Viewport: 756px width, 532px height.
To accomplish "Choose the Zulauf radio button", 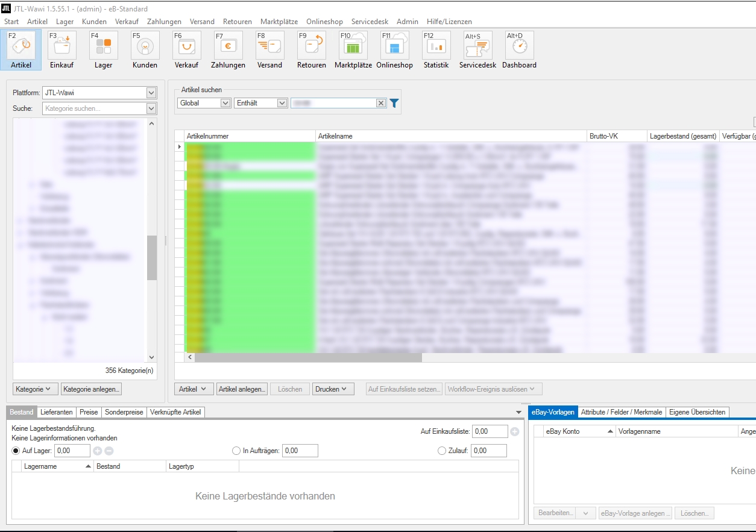I will pyautogui.click(x=442, y=451).
